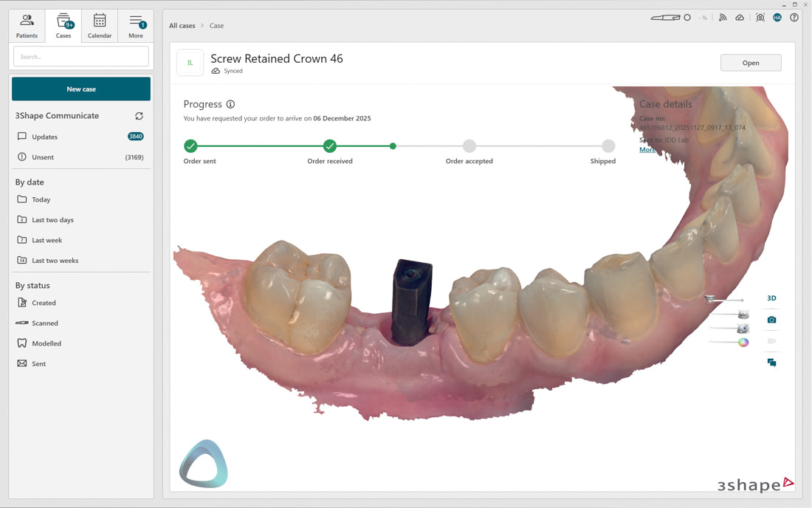Click the search input field in sidebar
The image size is (812, 508).
coord(80,55)
